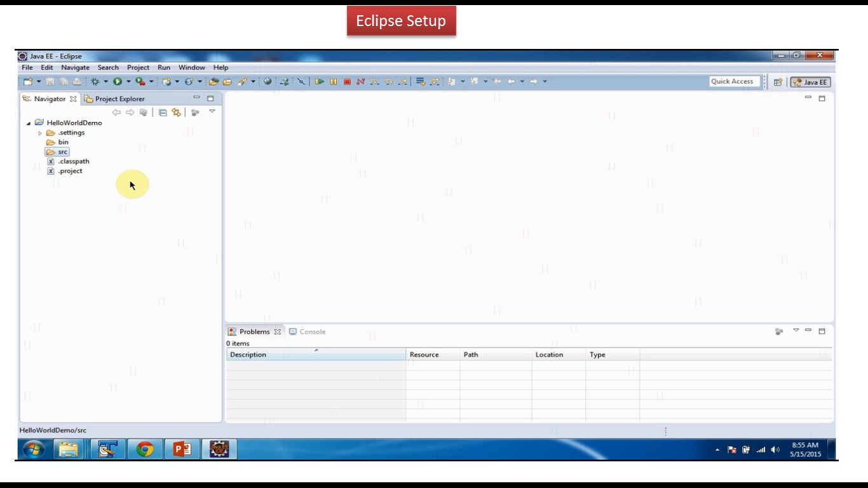Click the Drop to Frame icon
The image size is (868, 488).
click(421, 81)
